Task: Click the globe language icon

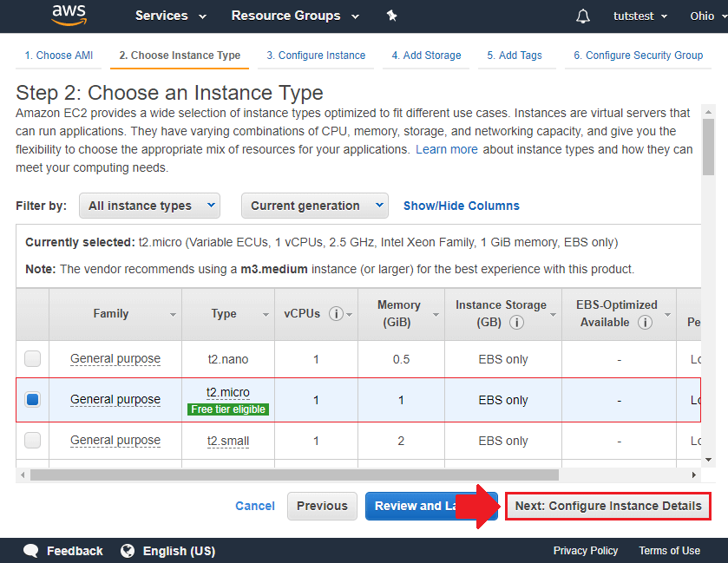Action: point(128,551)
